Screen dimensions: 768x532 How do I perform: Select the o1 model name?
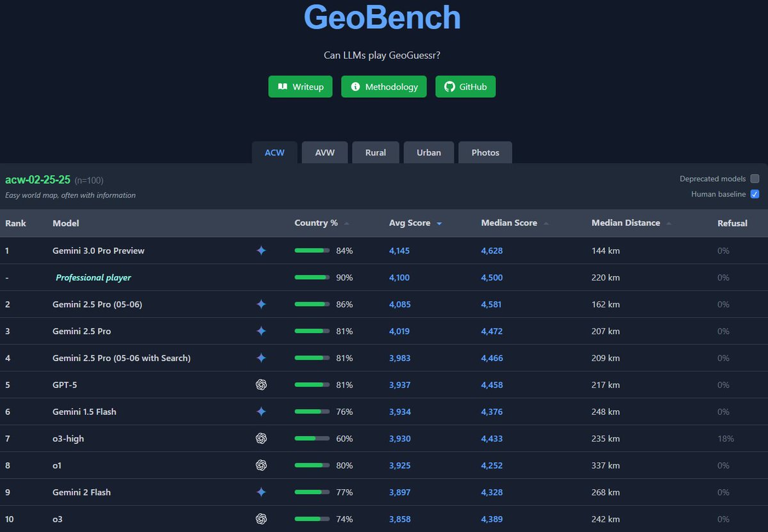click(57, 465)
